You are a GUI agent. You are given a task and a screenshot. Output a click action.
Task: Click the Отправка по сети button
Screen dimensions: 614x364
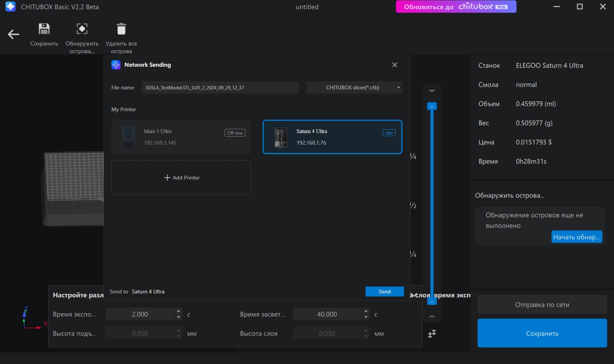coord(542,305)
